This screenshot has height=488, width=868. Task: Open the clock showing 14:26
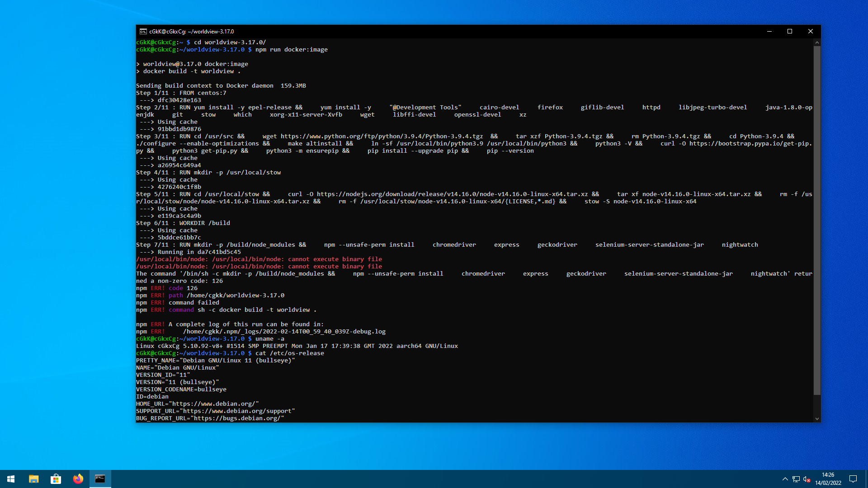[828, 479]
